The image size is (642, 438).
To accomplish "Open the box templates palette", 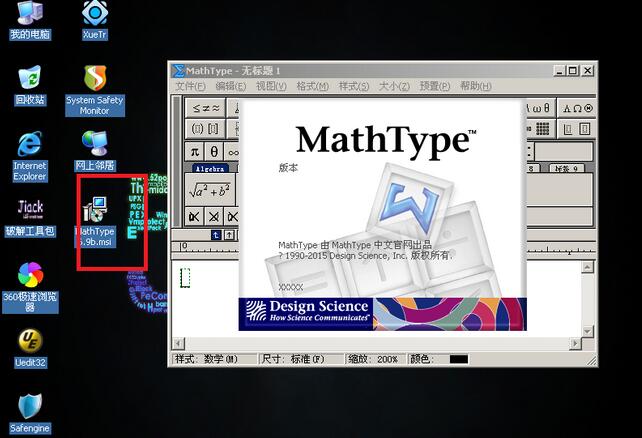I will pos(576,129).
